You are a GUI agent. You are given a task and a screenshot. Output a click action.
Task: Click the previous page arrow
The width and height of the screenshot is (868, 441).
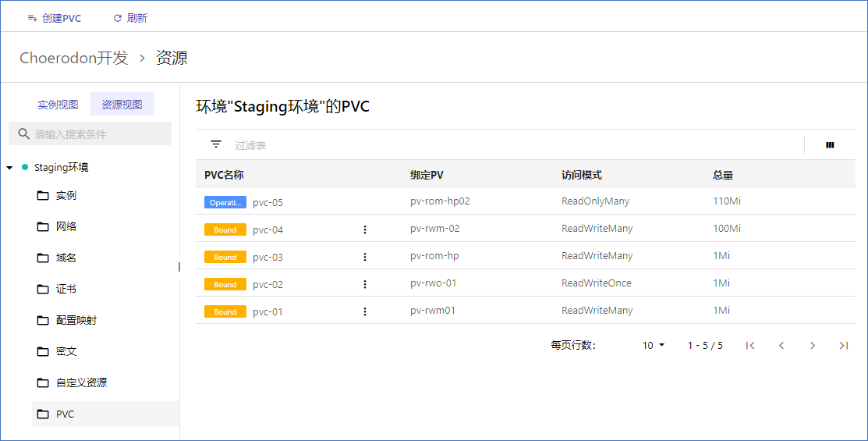point(781,346)
